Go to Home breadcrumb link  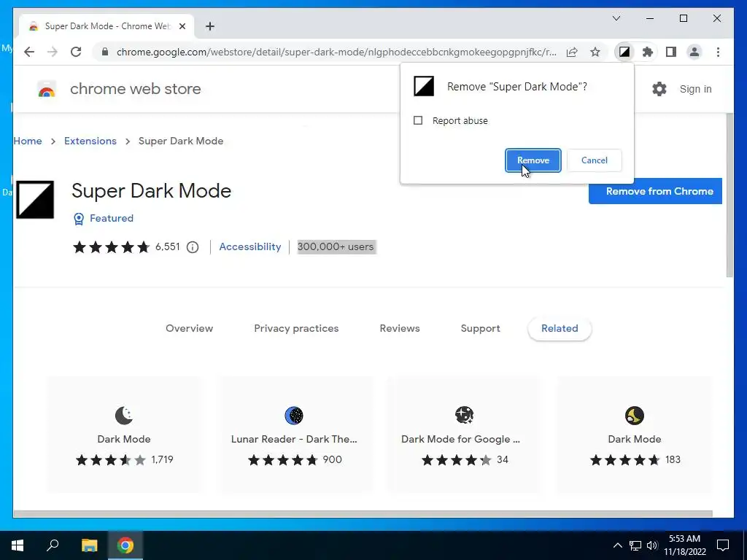tap(28, 141)
